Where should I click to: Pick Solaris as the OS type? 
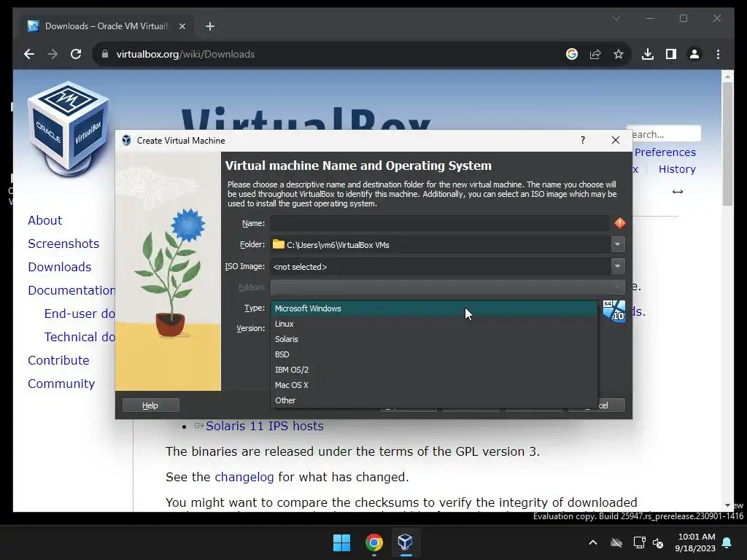click(434, 339)
